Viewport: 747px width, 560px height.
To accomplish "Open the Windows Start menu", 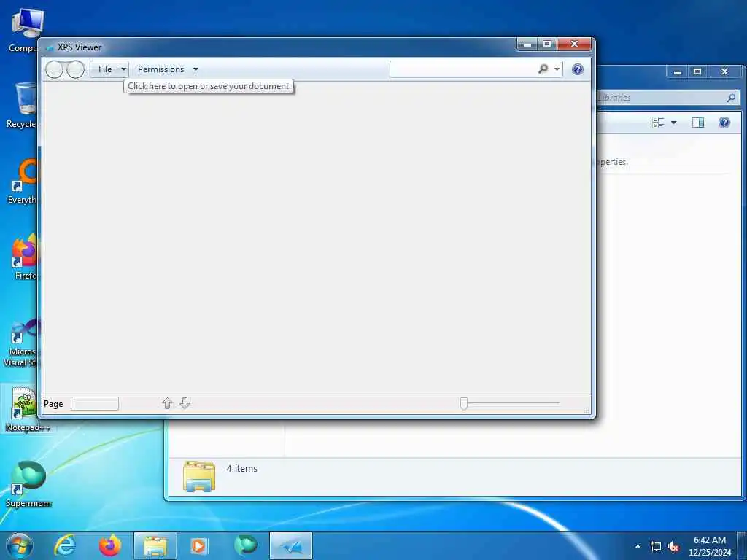I will pos(20,545).
